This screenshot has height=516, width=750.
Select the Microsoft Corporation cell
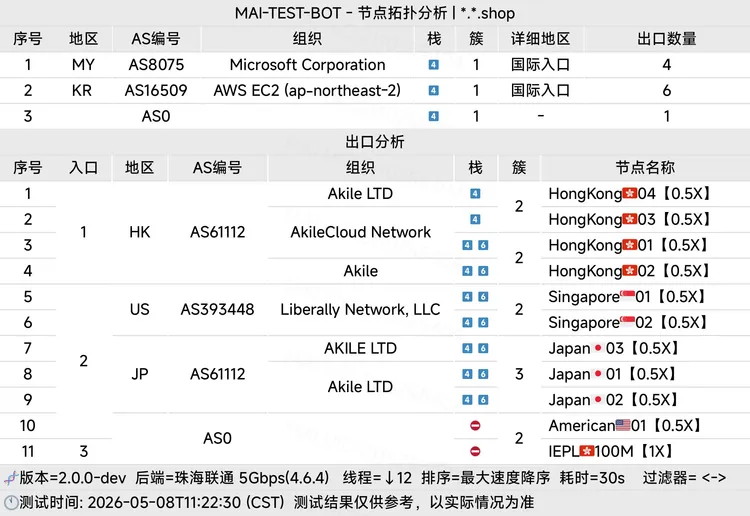[308, 65]
